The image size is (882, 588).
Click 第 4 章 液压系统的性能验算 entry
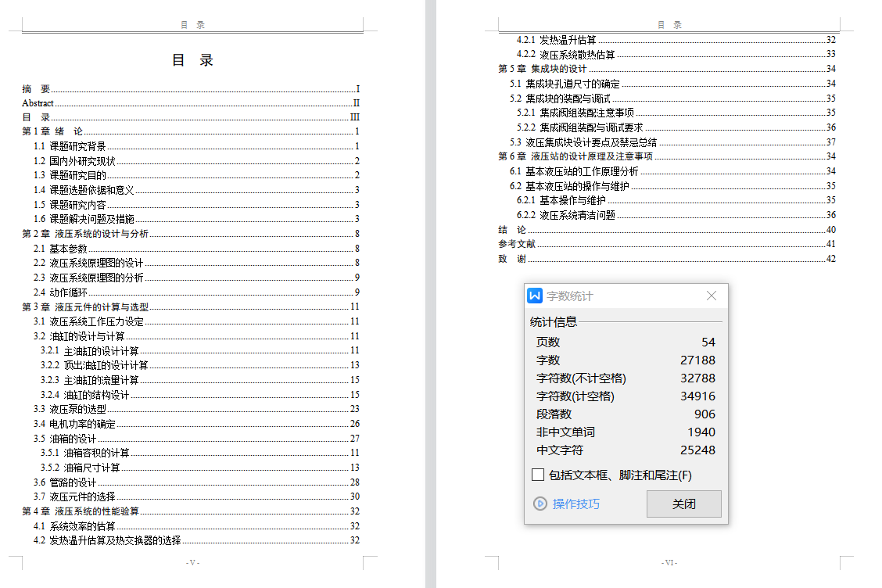click(x=191, y=511)
